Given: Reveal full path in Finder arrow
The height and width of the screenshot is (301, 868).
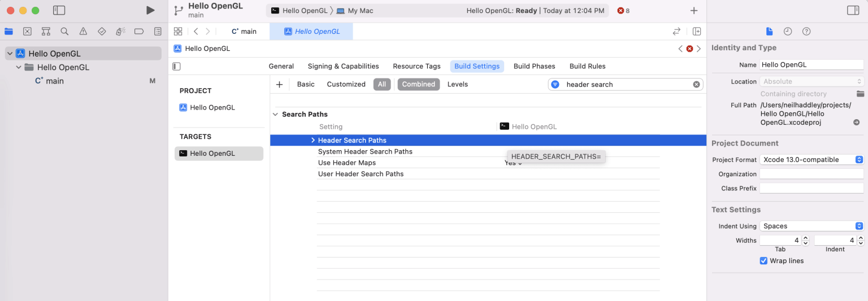Looking at the screenshot, I should pyautogui.click(x=856, y=123).
